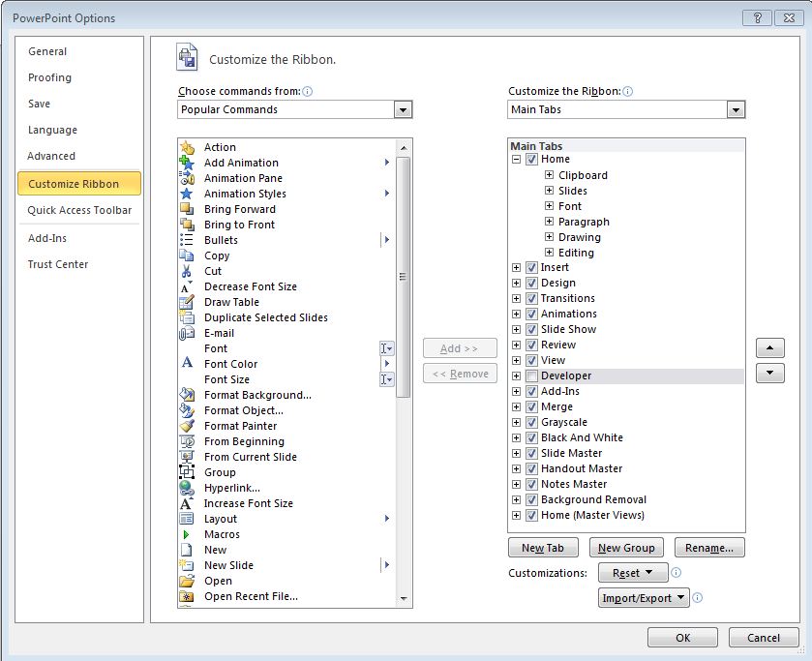The width and height of the screenshot is (812, 661).
Task: Open the Trust Center section
Action: coord(58,264)
